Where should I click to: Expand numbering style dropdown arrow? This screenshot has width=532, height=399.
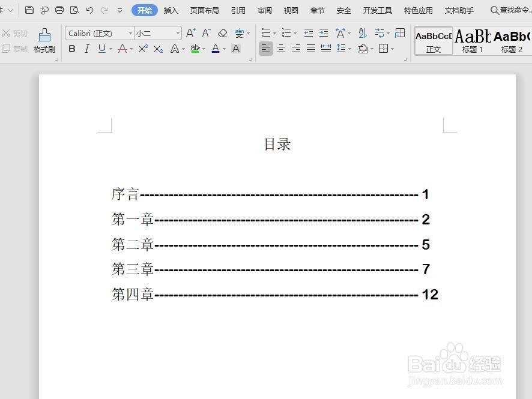coord(295,34)
